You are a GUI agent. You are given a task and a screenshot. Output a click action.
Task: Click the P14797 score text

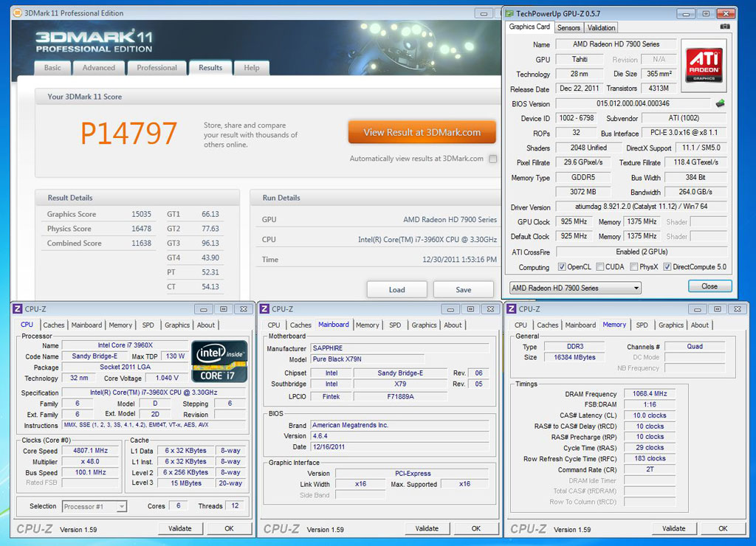point(128,134)
